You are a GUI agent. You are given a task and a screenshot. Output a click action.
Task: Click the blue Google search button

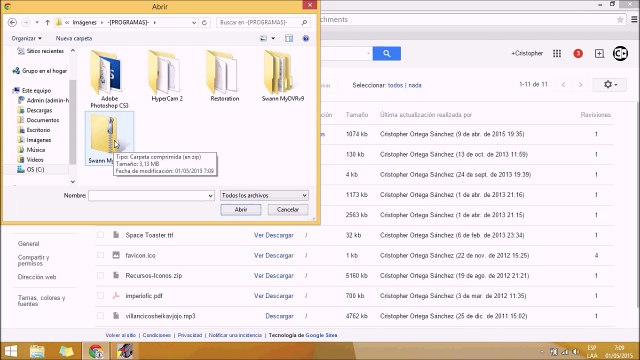tap(387, 53)
